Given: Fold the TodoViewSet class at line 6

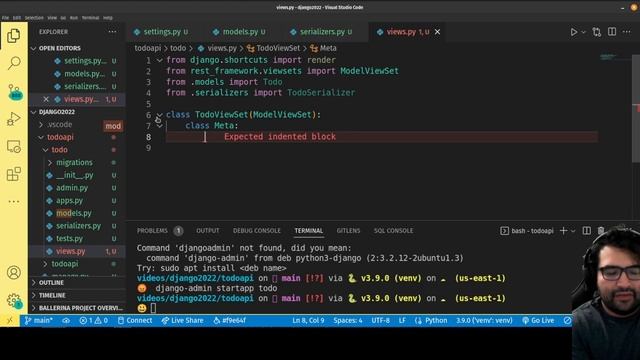Looking at the screenshot, I should (x=160, y=115).
